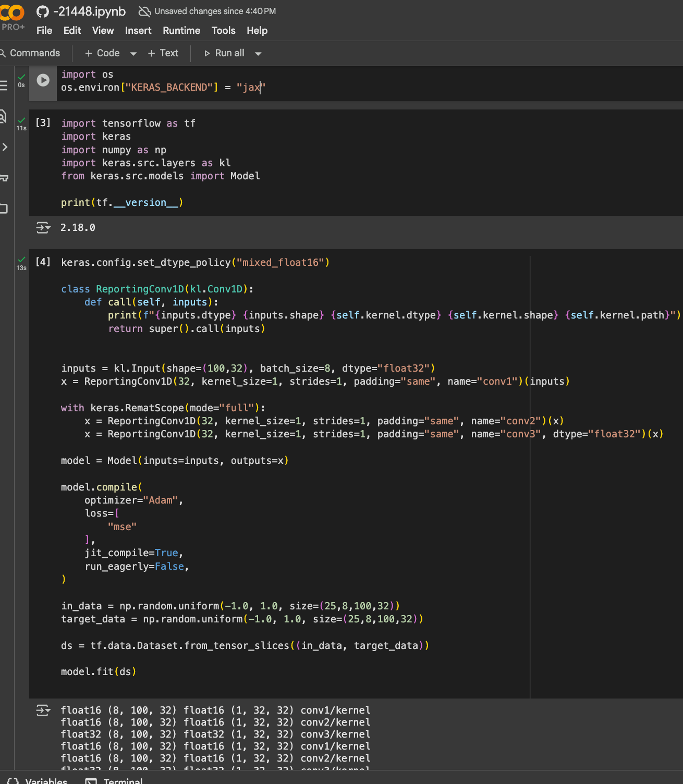Click the set_dtype_policy mixed_float16 line

click(x=196, y=262)
